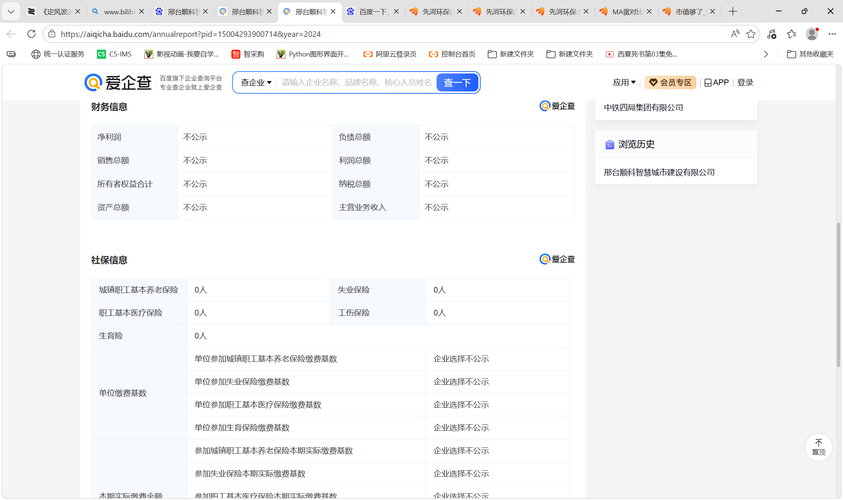Click the 查一下 search button

click(457, 82)
